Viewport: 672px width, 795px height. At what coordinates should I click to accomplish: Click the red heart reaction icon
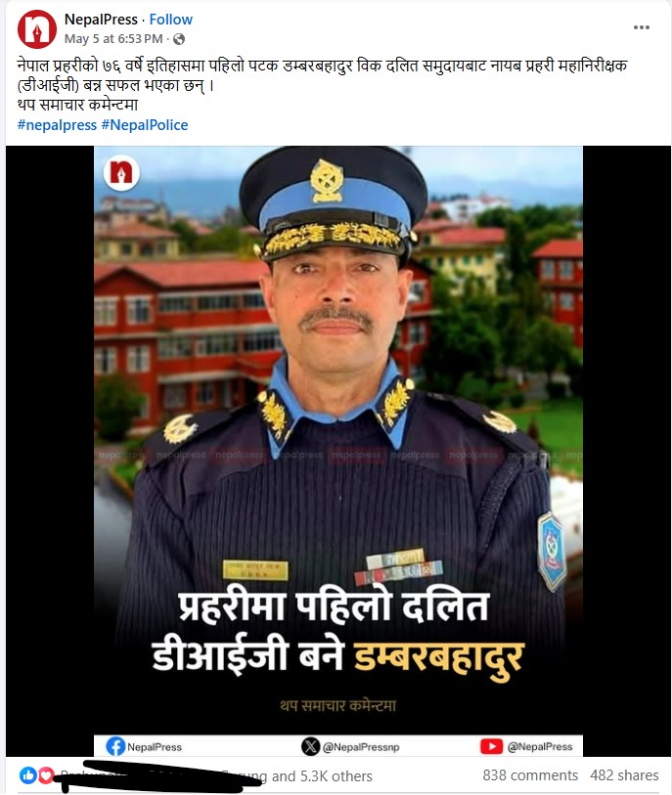pos(46,774)
